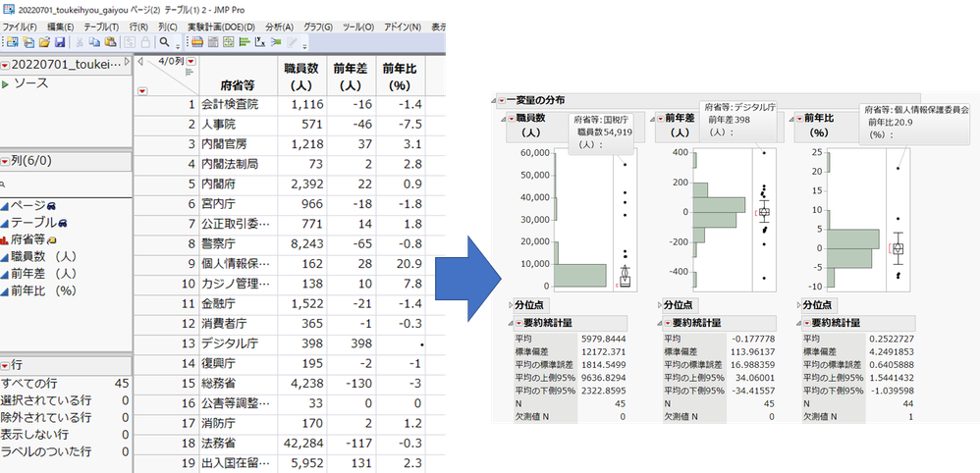Expand 分位点 under the 職員数 histogram
980x473 pixels.
coord(511,305)
